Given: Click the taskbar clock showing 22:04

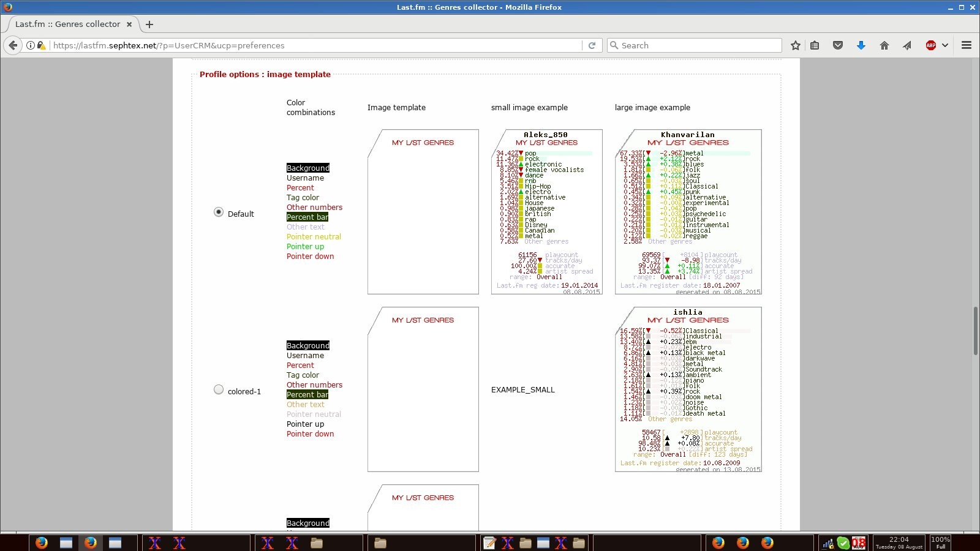Looking at the screenshot, I should (x=899, y=542).
